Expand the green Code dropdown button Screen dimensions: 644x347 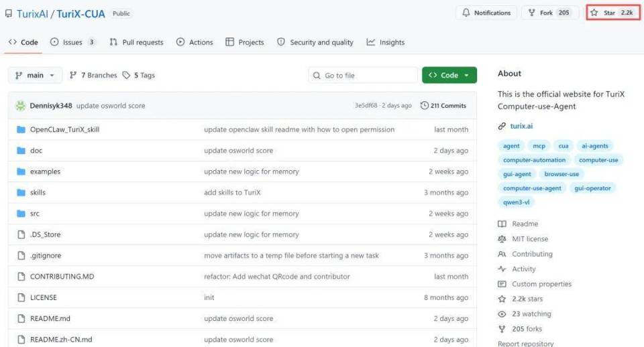(x=449, y=75)
